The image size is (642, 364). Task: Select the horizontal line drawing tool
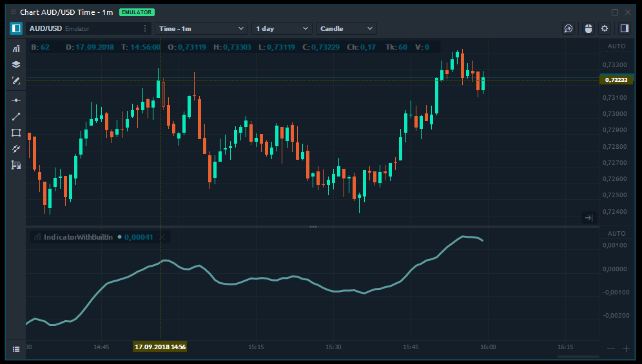coord(16,101)
